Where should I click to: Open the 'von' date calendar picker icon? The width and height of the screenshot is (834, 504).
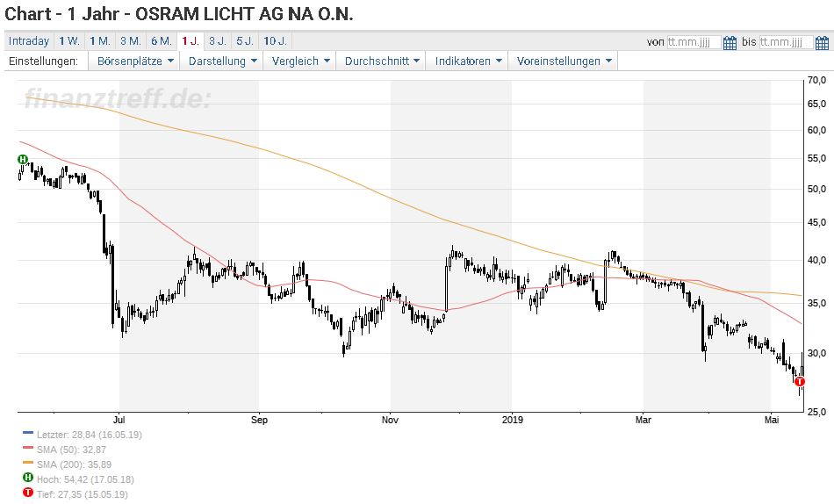coord(730,42)
